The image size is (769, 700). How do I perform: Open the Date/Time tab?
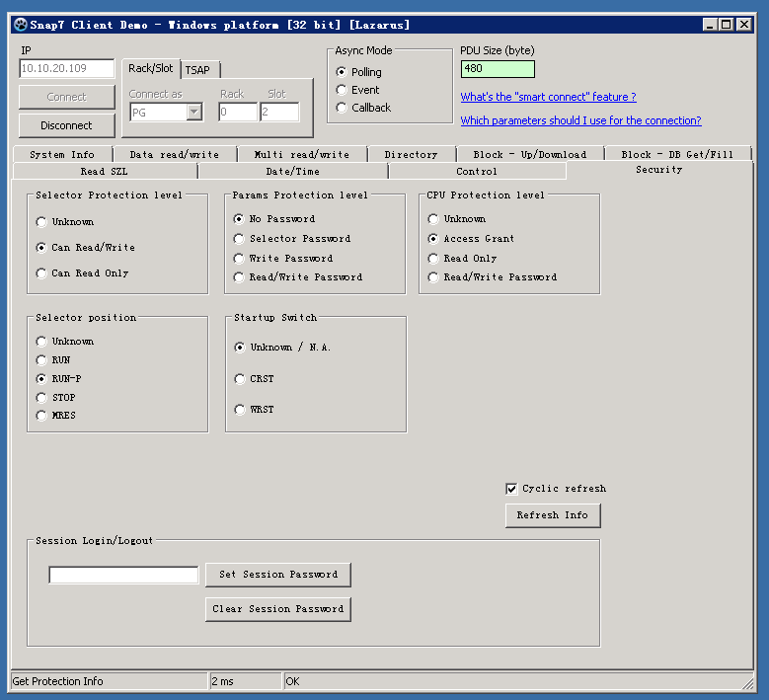(293, 171)
